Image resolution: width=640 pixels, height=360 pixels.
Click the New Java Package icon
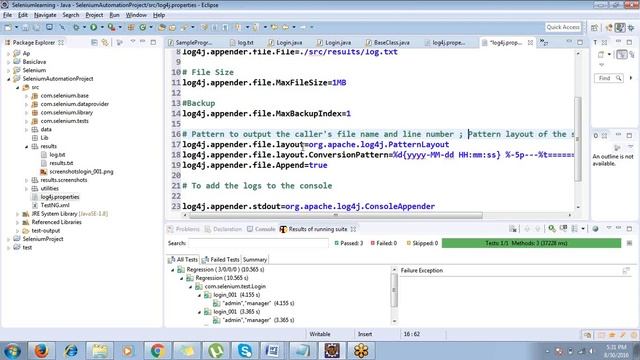131,27
